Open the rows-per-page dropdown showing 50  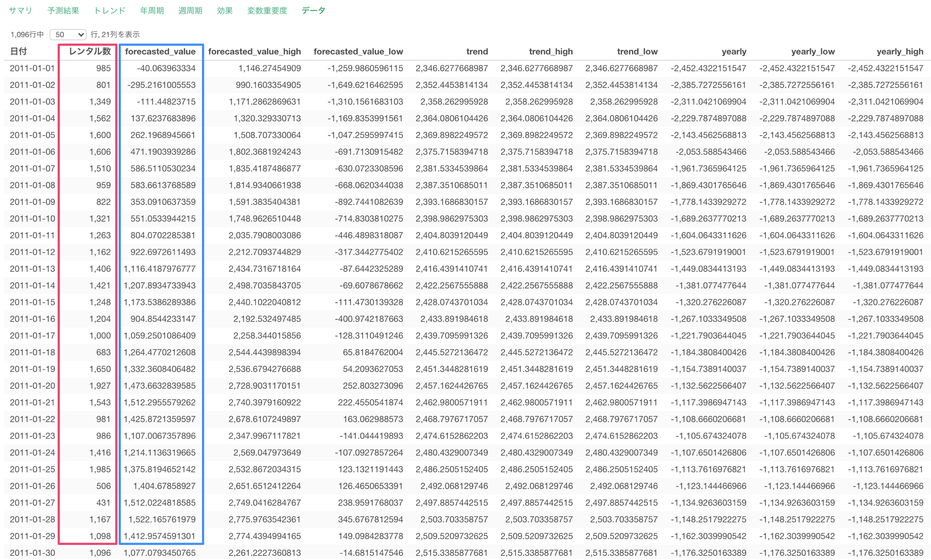(x=68, y=35)
